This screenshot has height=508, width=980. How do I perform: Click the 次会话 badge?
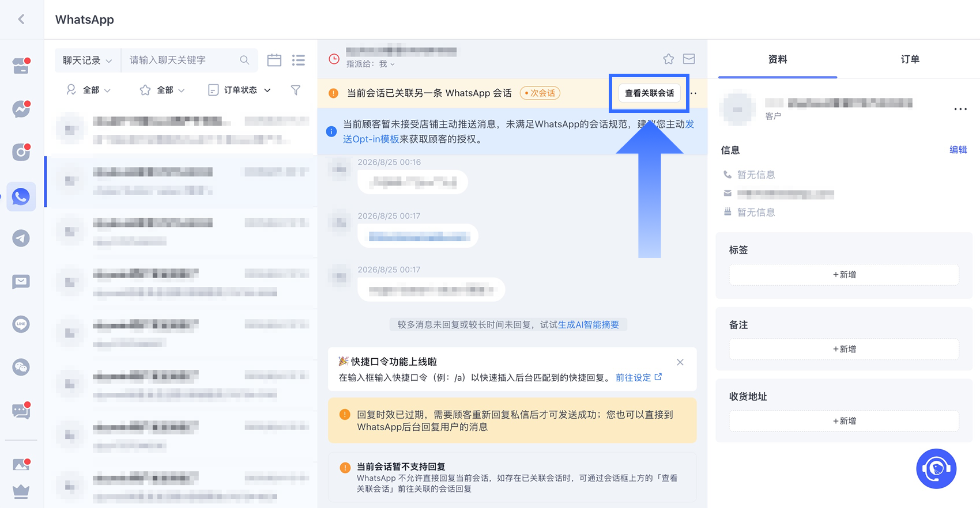coord(540,93)
